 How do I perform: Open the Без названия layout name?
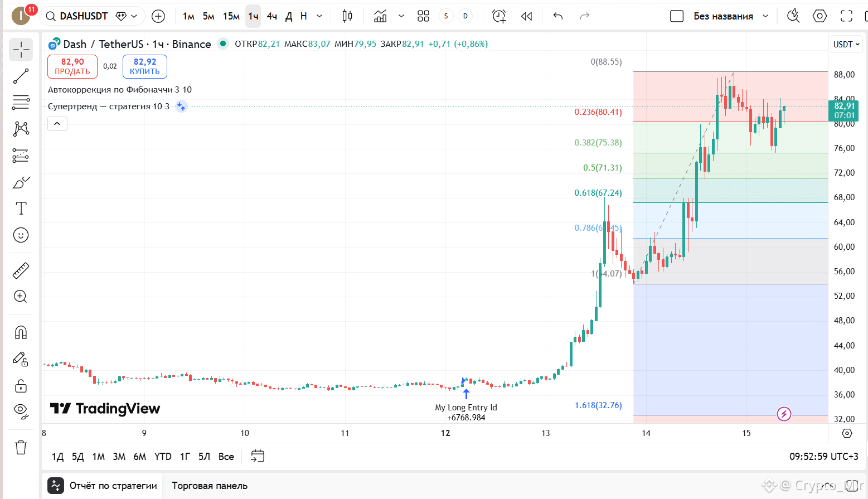pos(723,16)
